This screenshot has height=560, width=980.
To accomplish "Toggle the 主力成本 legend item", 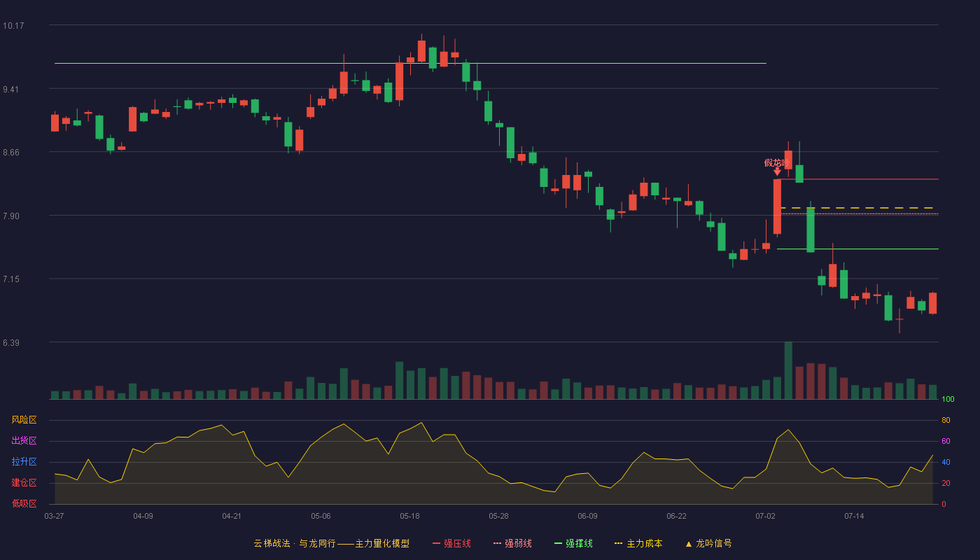I will pos(638,543).
